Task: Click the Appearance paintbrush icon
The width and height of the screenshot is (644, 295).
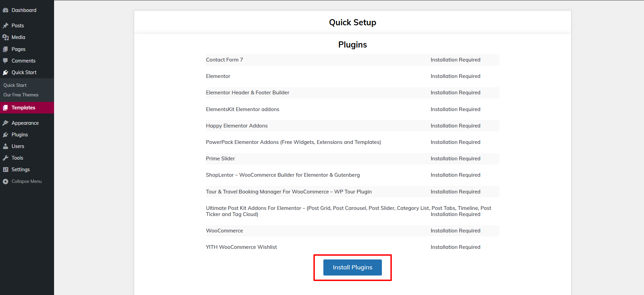Action: tap(5, 123)
